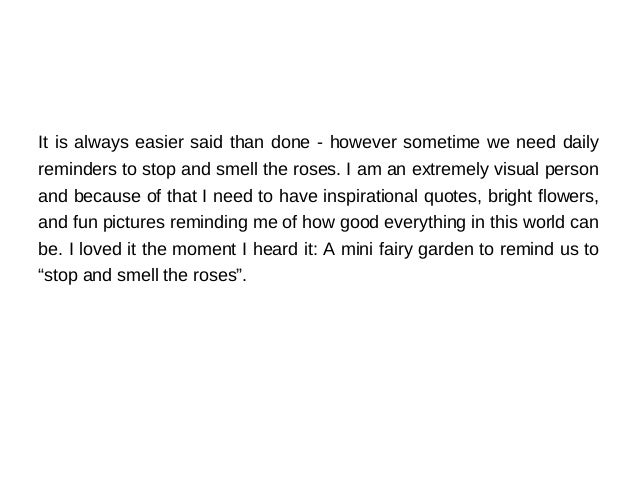Viewport: 638px width, 479px height.
Task: Click the word "always" in the paragraph
Action: click(x=101, y=143)
